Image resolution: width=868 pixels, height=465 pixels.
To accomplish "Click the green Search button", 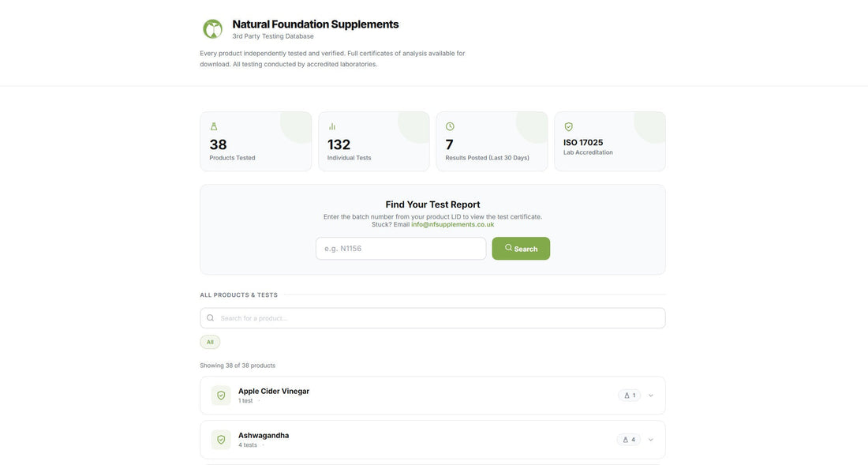I will [x=521, y=249].
